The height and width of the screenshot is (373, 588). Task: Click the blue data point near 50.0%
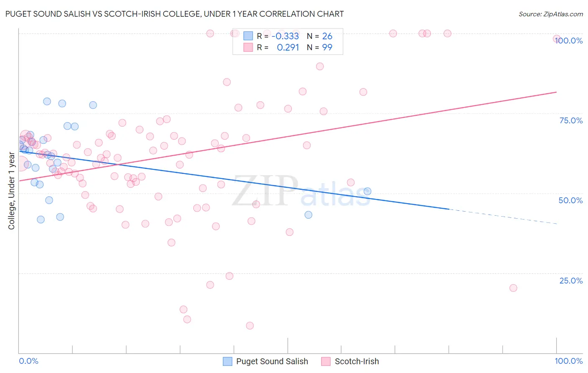point(367,192)
